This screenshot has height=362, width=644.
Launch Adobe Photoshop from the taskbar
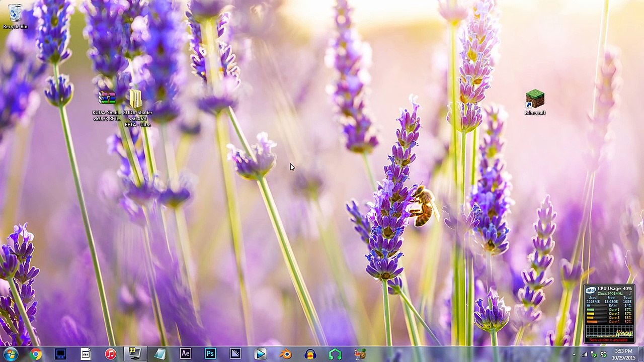(210, 354)
